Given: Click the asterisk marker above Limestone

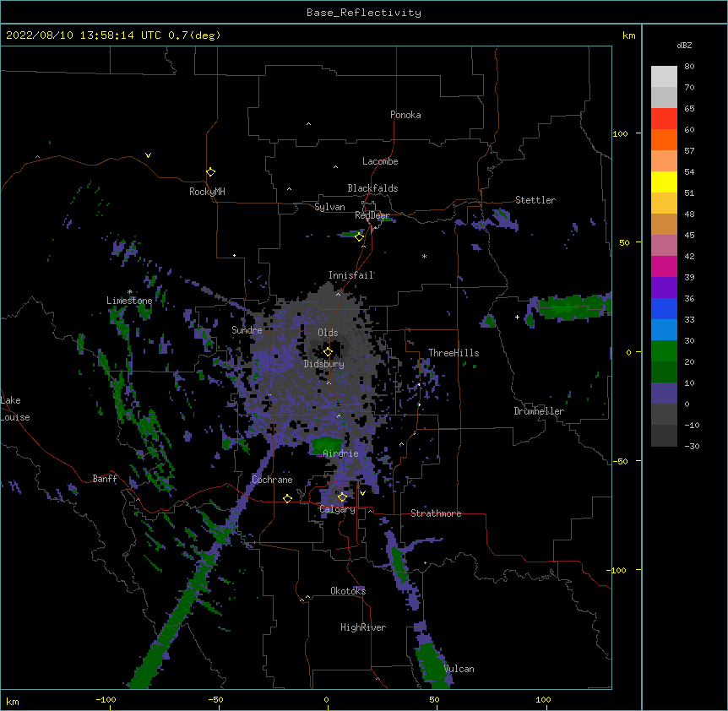Looking at the screenshot, I should 129,292.
